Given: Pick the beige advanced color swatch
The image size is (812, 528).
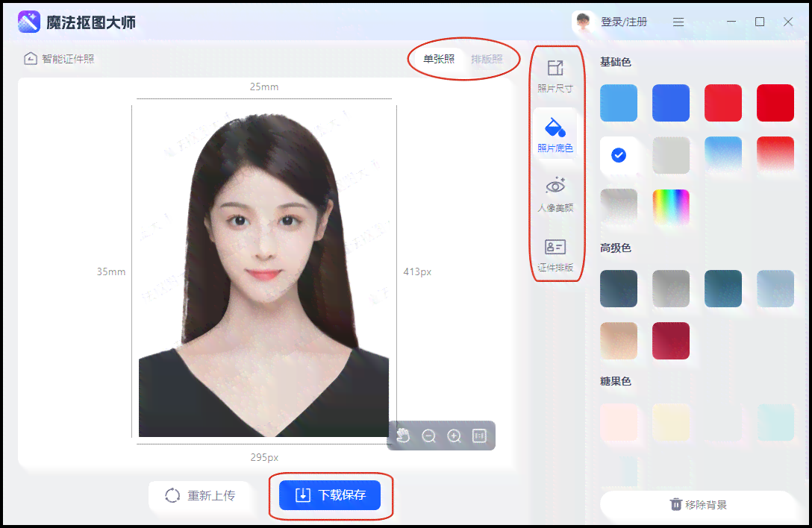Looking at the screenshot, I should [619, 341].
